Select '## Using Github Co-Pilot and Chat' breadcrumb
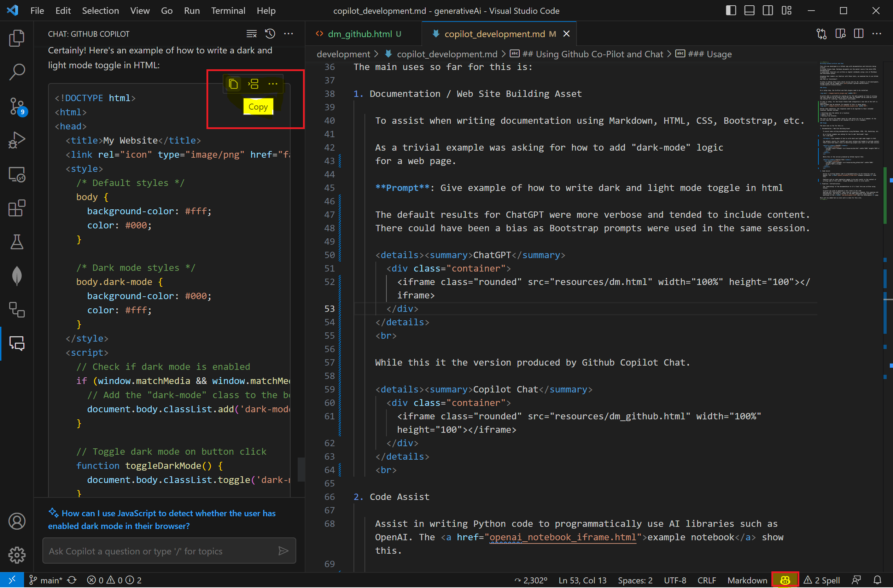The height and width of the screenshot is (588, 893). pos(593,54)
